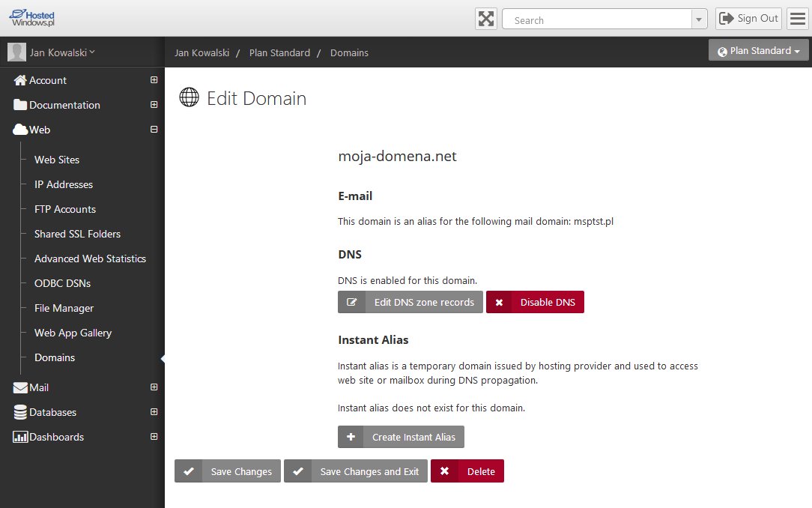This screenshot has width=812, height=508.
Task: Click the Save Changes button
Action: 227,471
